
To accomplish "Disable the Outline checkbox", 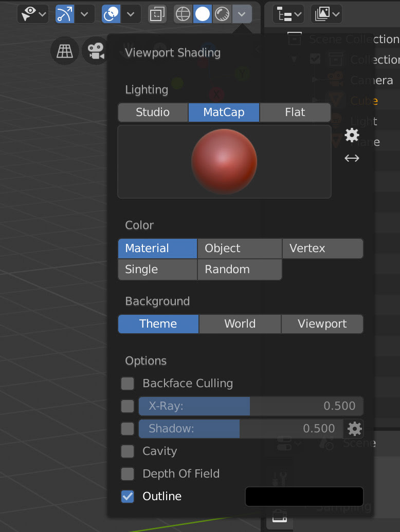I will tap(128, 497).
